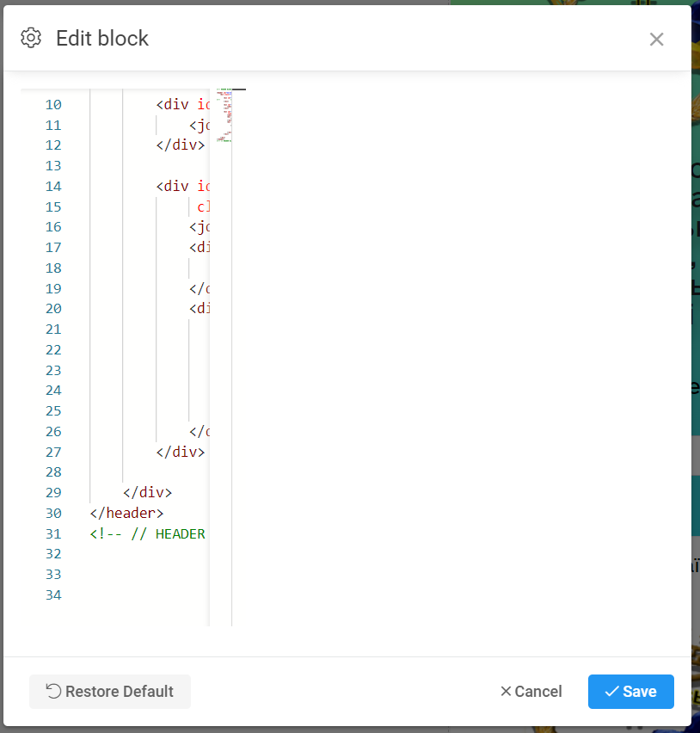Click the closing div tag on line 12

coord(181,145)
